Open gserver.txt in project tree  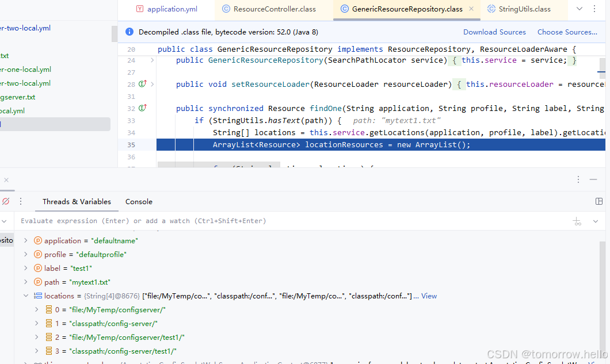point(17,97)
